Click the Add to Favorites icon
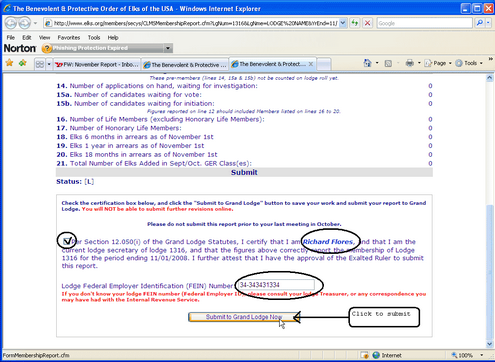The image size is (495, 362). point(23,63)
